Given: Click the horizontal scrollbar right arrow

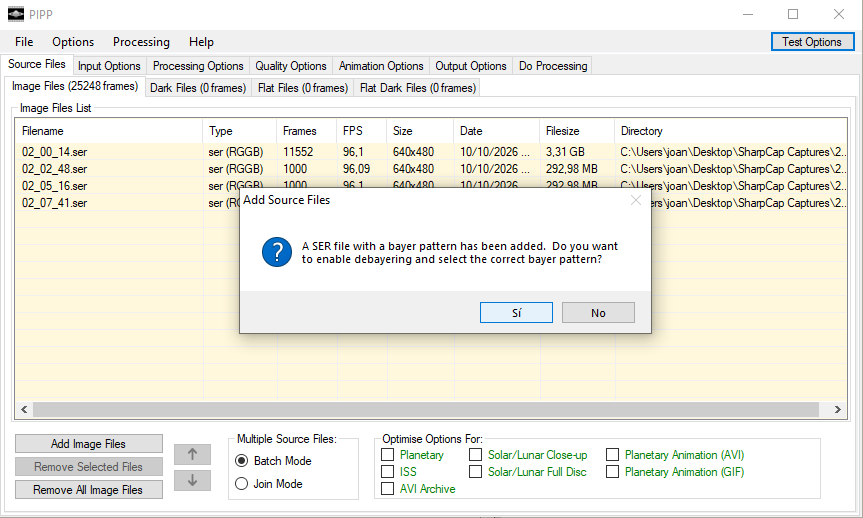Looking at the screenshot, I should (x=838, y=410).
